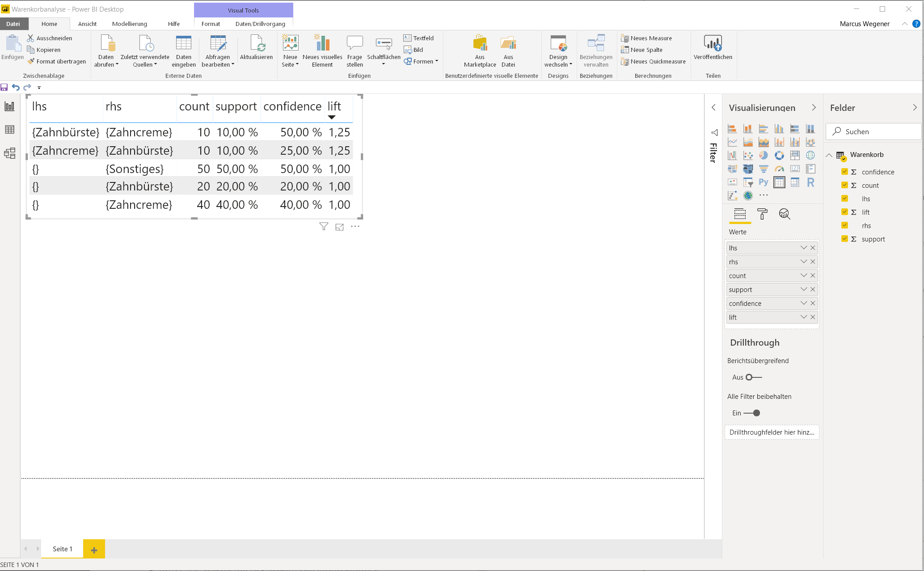This screenshot has width=924, height=571.
Task: Turn off Alle Filter beibehalten switch
Action: click(x=753, y=413)
